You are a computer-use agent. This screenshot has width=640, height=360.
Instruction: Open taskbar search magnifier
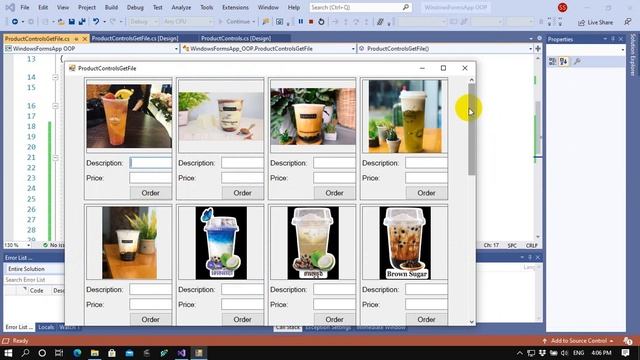click(x=25, y=353)
